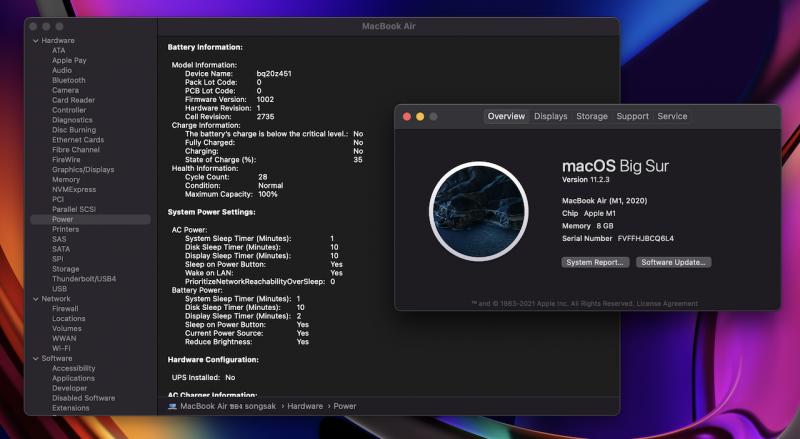Switch to the Displays tab
This screenshot has width=800, height=439.
pyautogui.click(x=551, y=116)
